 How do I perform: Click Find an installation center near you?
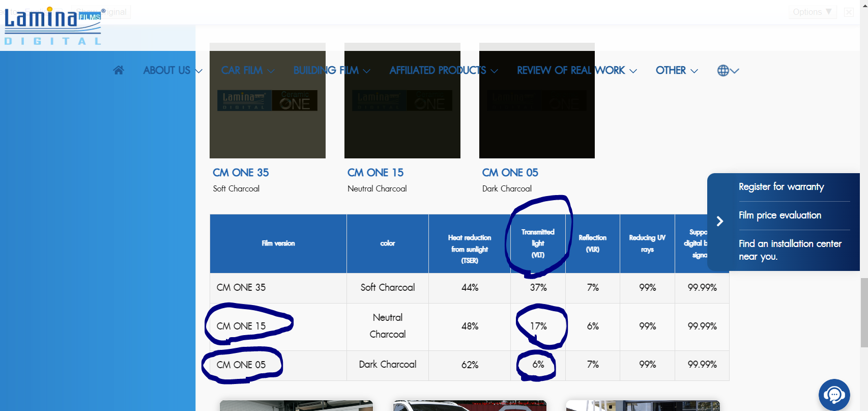pos(790,250)
